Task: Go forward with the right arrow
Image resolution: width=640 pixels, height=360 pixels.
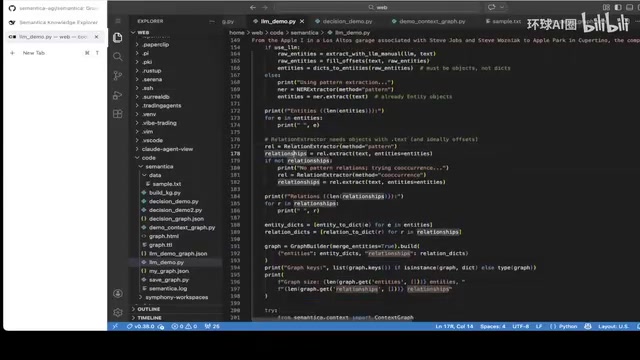Action: click(264, 7)
